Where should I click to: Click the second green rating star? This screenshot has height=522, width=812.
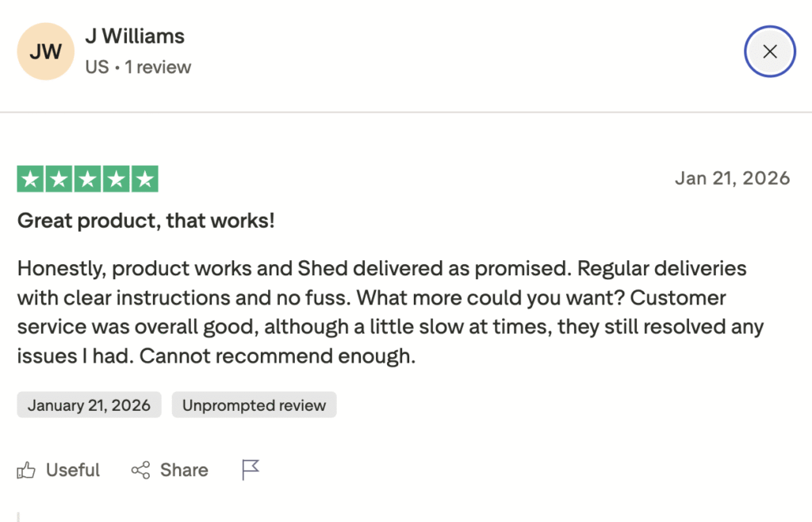tap(59, 179)
